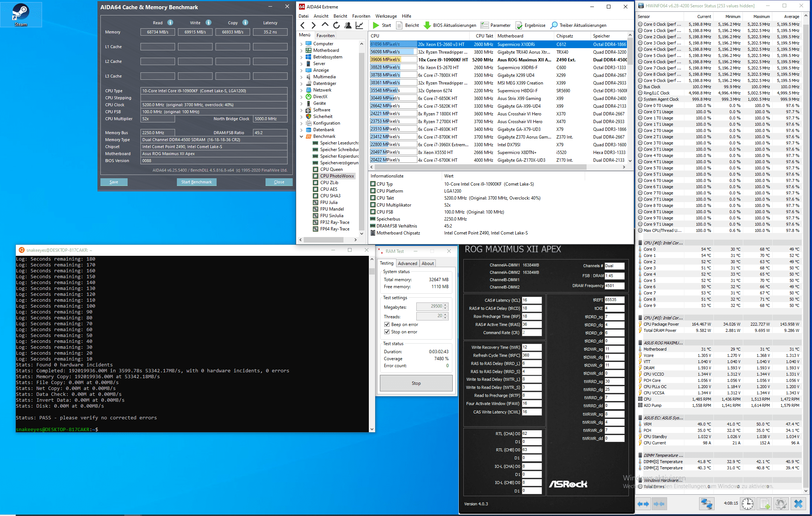This screenshot has width=812, height=516.
Task: Click the Copy info icon in Cache benchmark
Action: coord(245,22)
